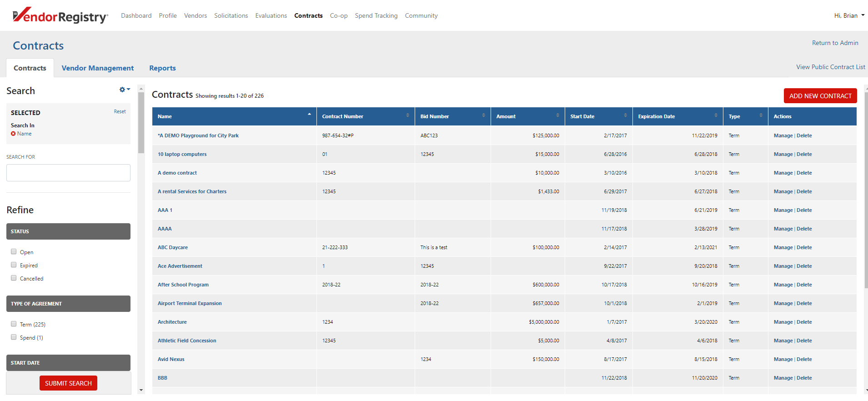Enable the Expired status filter

point(14,265)
